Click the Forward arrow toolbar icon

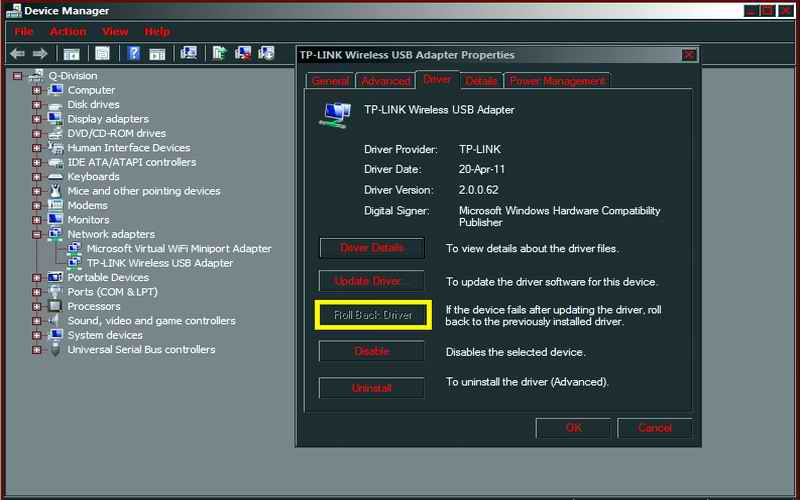[x=40, y=53]
